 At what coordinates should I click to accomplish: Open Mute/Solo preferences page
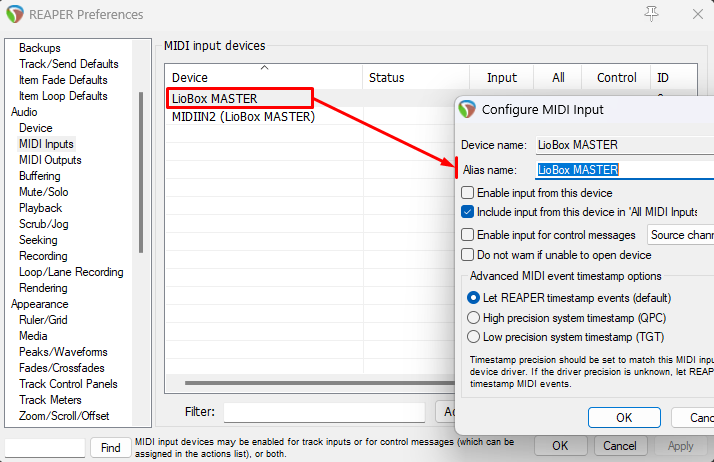point(44,192)
